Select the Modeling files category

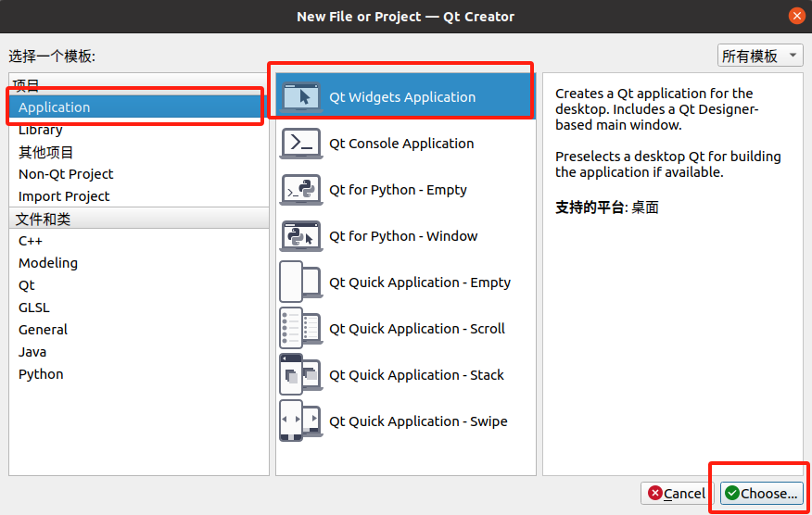[139, 263]
